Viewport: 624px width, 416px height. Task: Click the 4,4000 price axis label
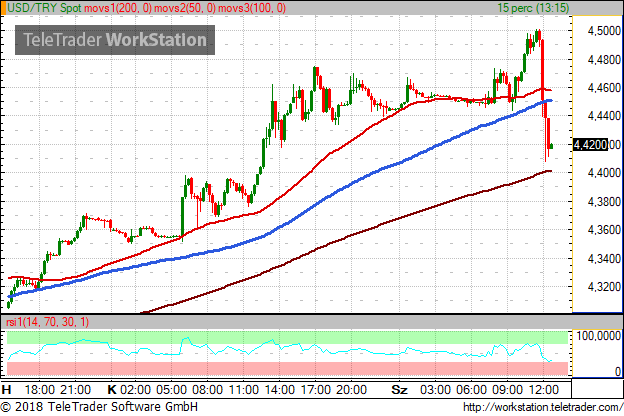pos(604,173)
